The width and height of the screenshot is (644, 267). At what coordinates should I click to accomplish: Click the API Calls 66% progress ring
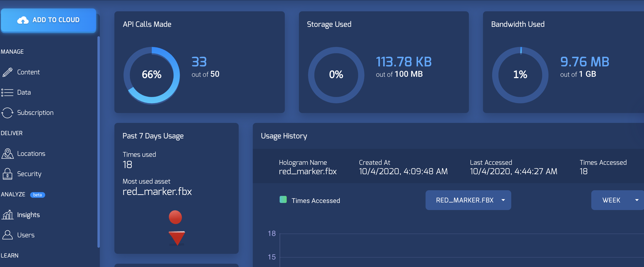tap(152, 75)
